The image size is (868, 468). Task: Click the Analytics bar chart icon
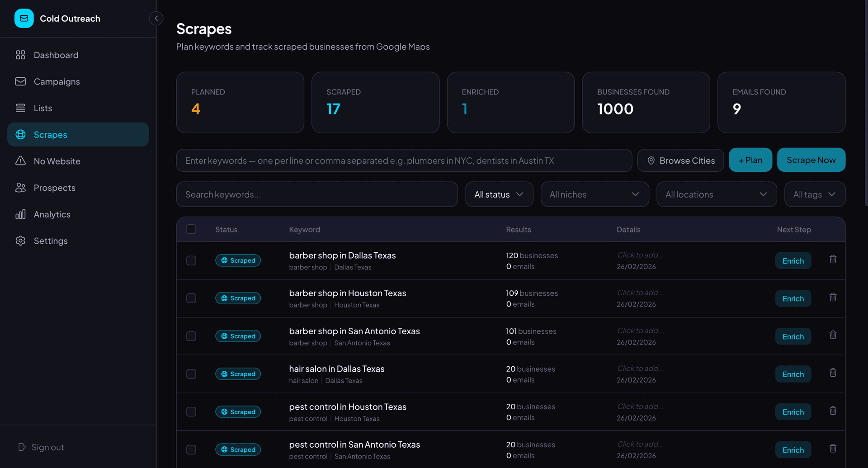[20, 214]
